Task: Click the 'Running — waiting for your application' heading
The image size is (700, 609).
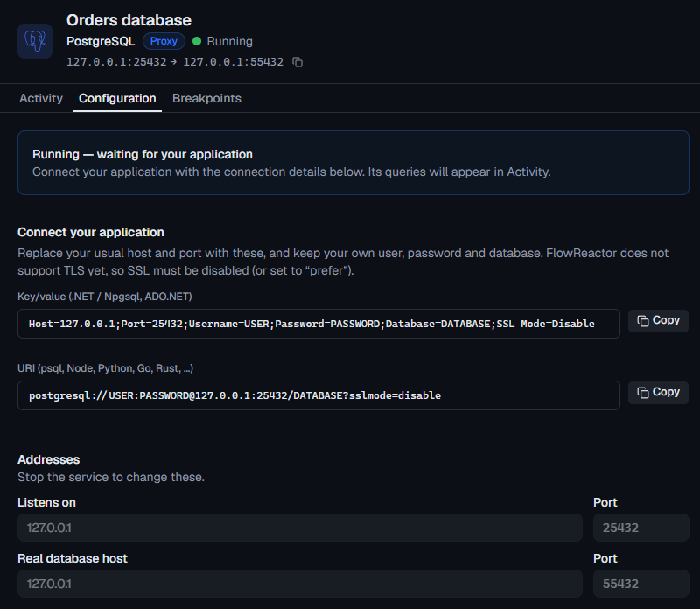Action: pos(143,155)
